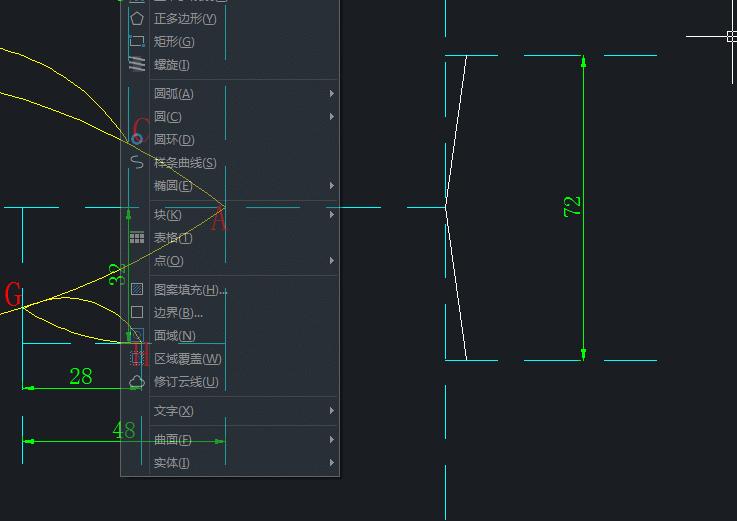Click the revision cloud icon beside 修订云线(U)
Viewport: 737px width, 521px height.
point(137,381)
